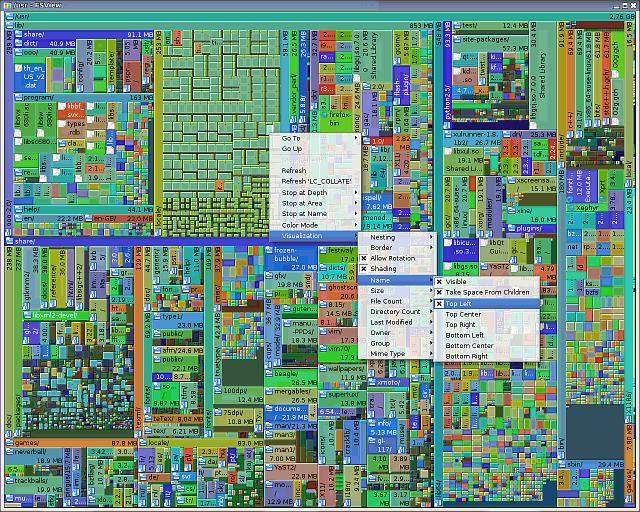The width and height of the screenshot is (640, 512).
Task: Expand the Directory Count submenu
Action: tap(396, 312)
